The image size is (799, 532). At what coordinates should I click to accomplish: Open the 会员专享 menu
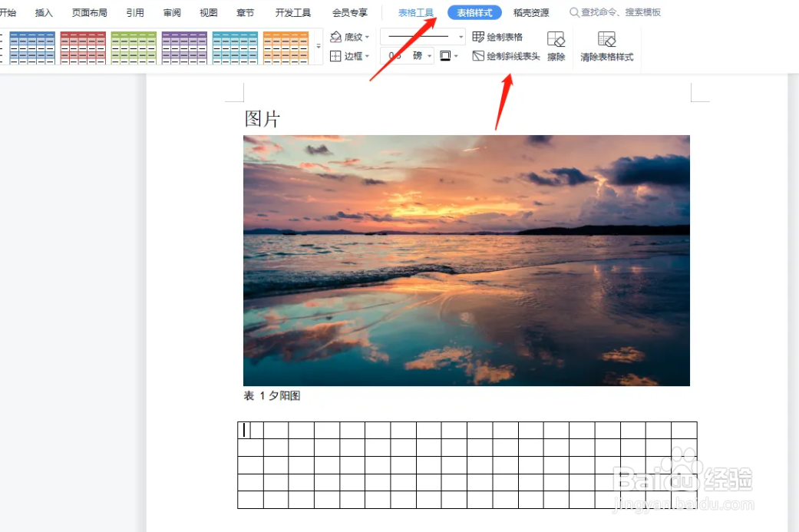(x=350, y=12)
